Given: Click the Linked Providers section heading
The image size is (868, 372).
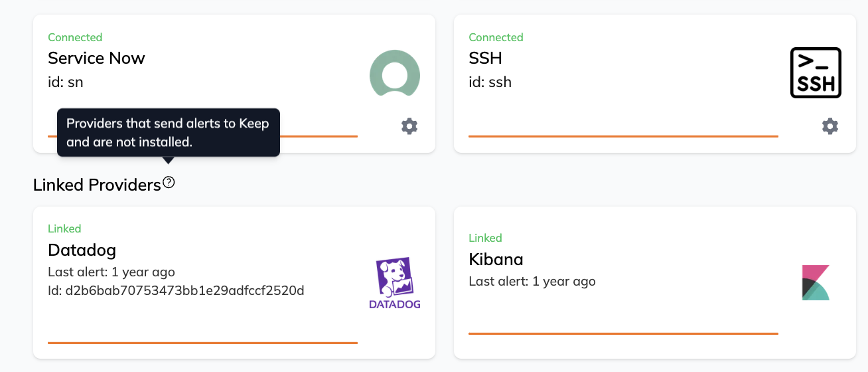Looking at the screenshot, I should pos(97,185).
